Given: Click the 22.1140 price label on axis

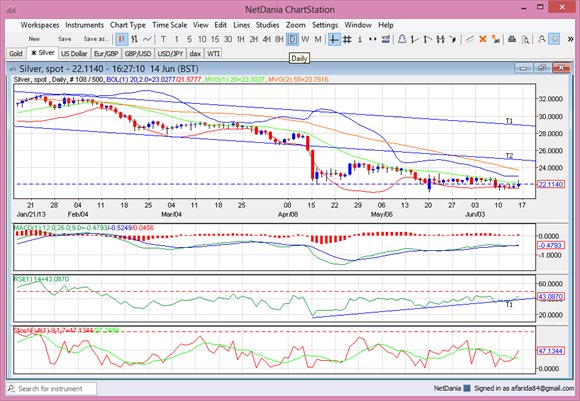Looking at the screenshot, I should (551, 184).
